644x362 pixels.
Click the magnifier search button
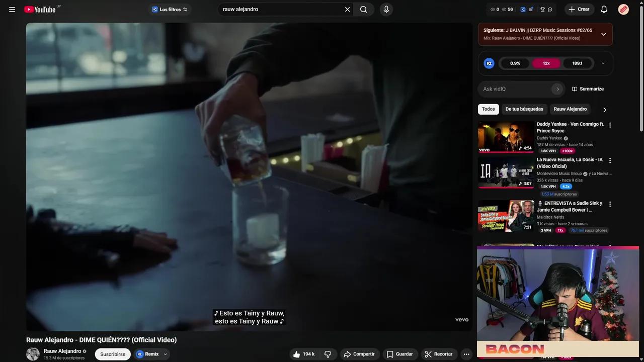pos(364,10)
